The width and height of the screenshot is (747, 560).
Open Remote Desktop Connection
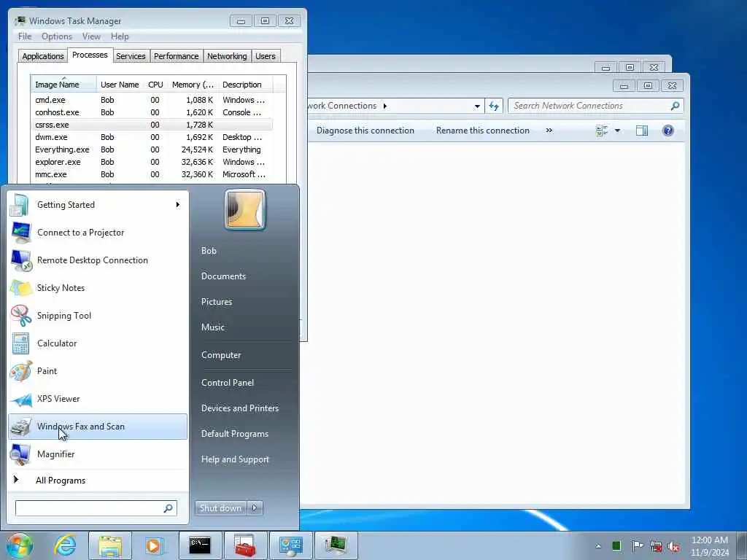click(98, 260)
